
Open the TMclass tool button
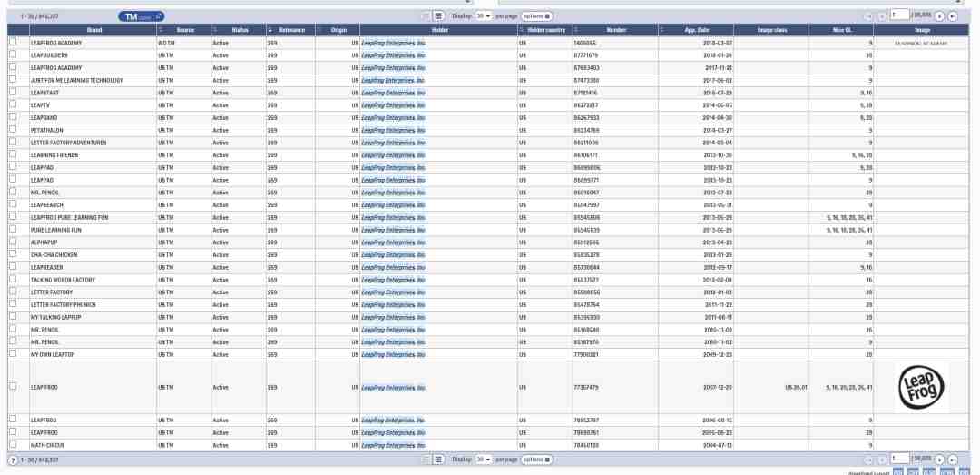pos(142,16)
